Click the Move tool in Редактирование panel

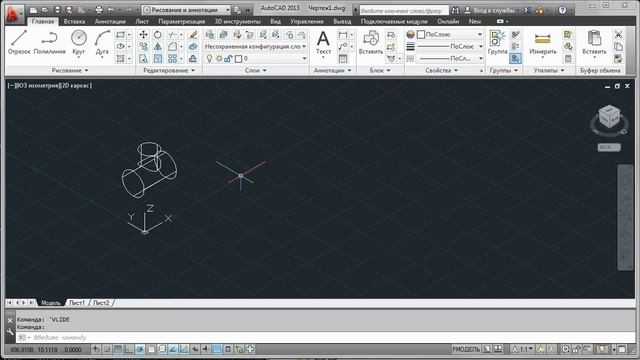(143, 35)
